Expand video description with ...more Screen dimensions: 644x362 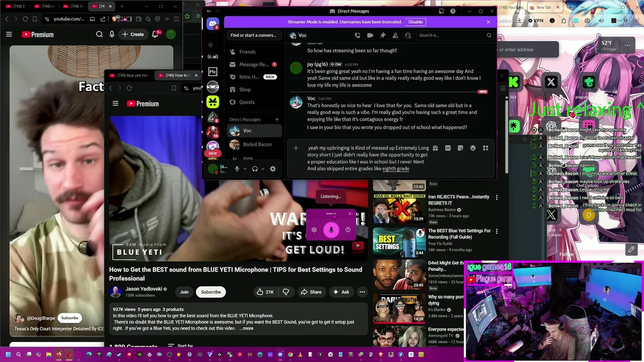pos(247,328)
